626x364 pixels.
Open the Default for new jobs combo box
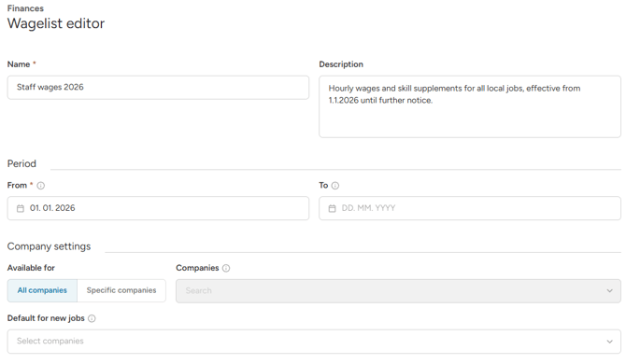click(314, 342)
